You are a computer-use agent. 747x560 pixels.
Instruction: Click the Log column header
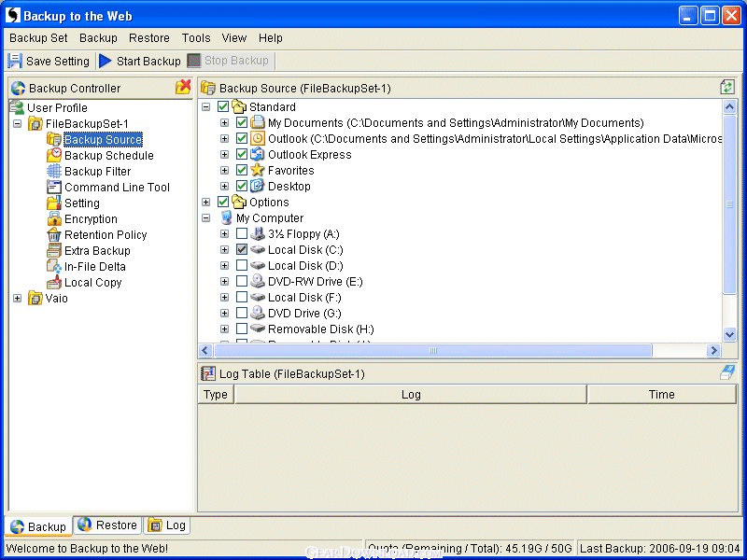click(x=411, y=394)
